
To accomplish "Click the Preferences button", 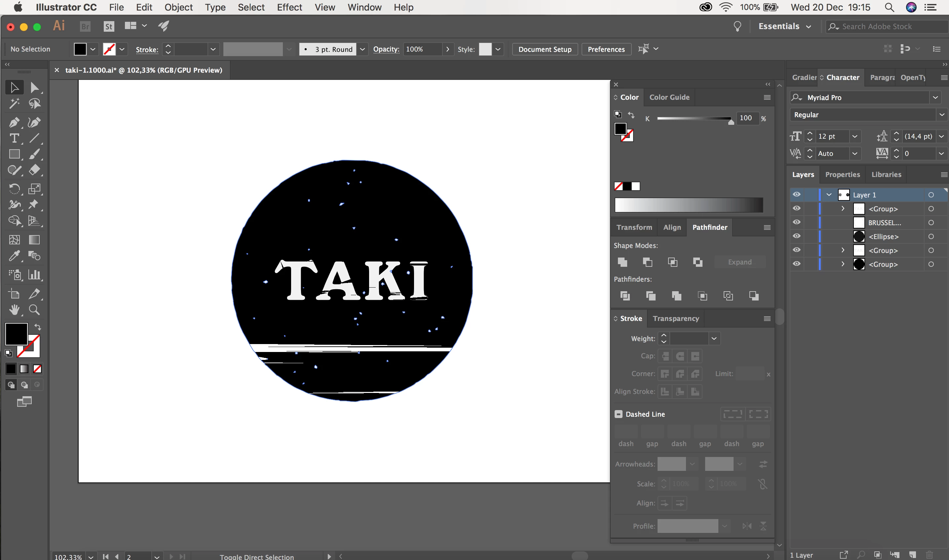I will [606, 49].
